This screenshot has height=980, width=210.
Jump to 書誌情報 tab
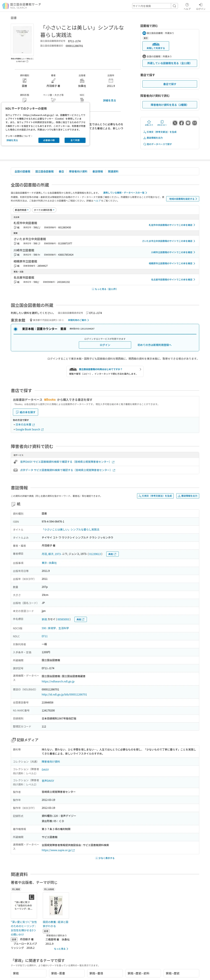[x=98, y=171]
